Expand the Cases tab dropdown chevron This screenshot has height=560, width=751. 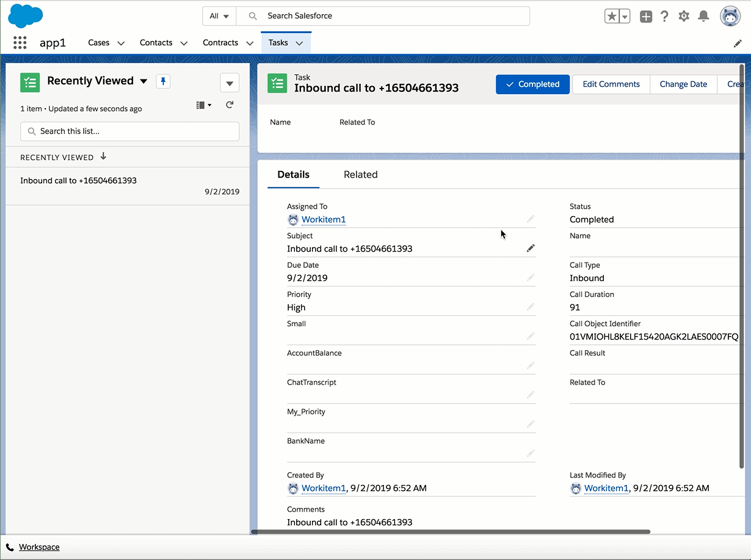pos(121,43)
